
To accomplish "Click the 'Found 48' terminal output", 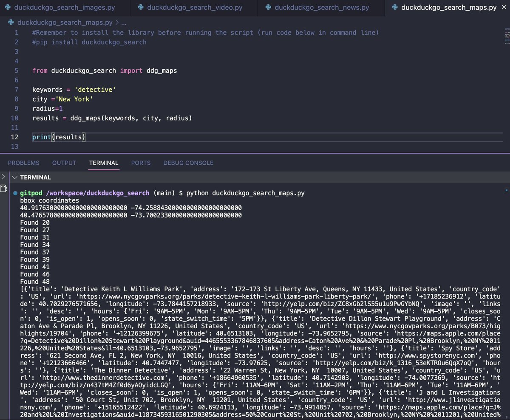I will tap(35, 282).
